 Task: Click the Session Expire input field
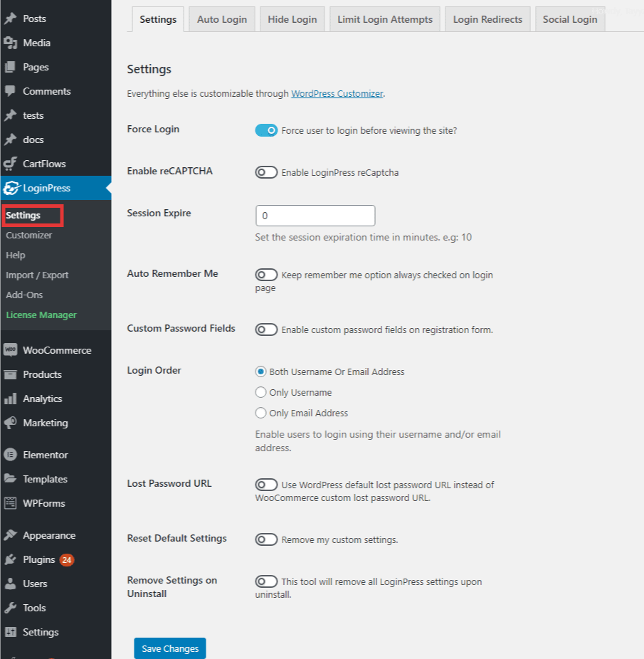[315, 216]
